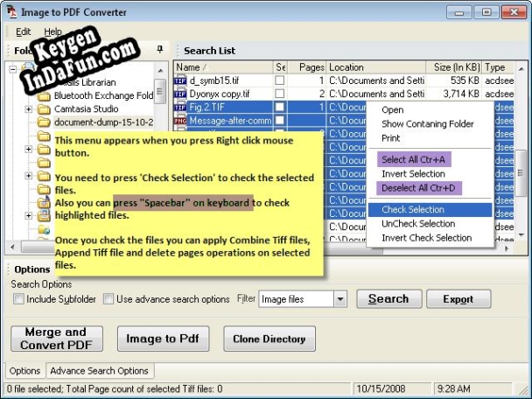The height and width of the screenshot is (399, 532).
Task: Enable Use advance search options
Action: [x=108, y=299]
